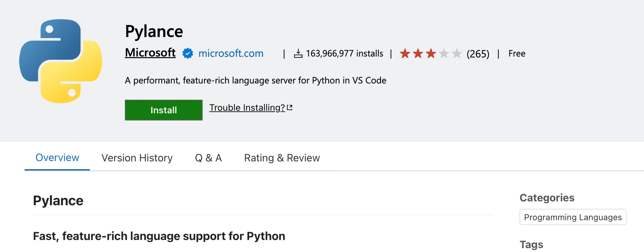Screen dimensions: 644x252
Task: Switch to the Version History tab
Action: pyautogui.click(x=137, y=158)
